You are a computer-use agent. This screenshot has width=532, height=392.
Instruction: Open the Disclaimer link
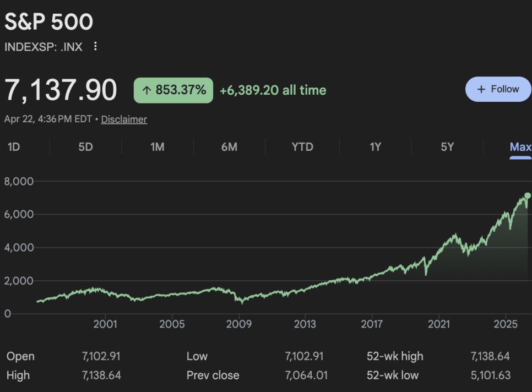(124, 119)
